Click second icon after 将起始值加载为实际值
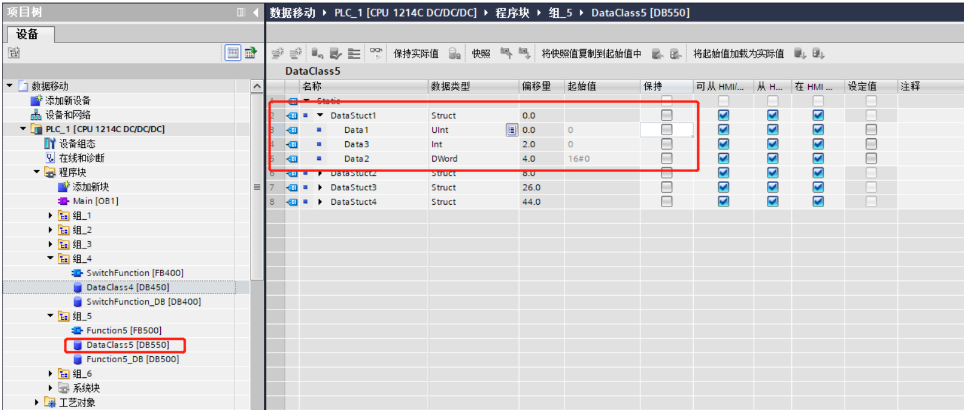Image resolution: width=967 pixels, height=412 pixels. click(x=818, y=54)
